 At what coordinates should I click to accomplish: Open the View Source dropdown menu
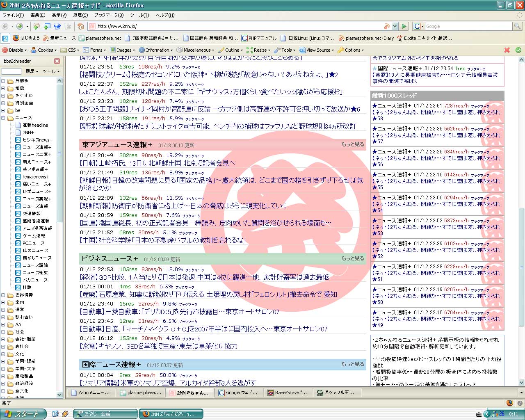pos(317,50)
